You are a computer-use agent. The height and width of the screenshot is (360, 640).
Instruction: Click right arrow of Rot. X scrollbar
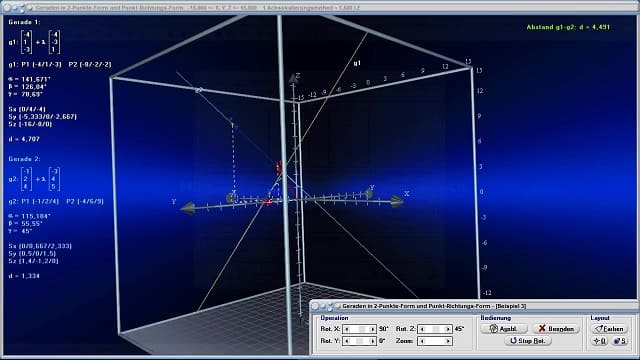coord(372,329)
